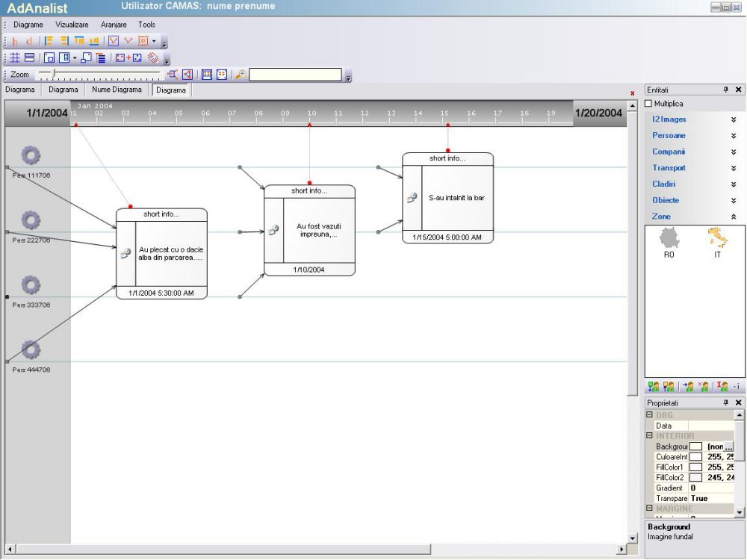
Task: Collapse the INTERIOR property group
Action: 650,435
